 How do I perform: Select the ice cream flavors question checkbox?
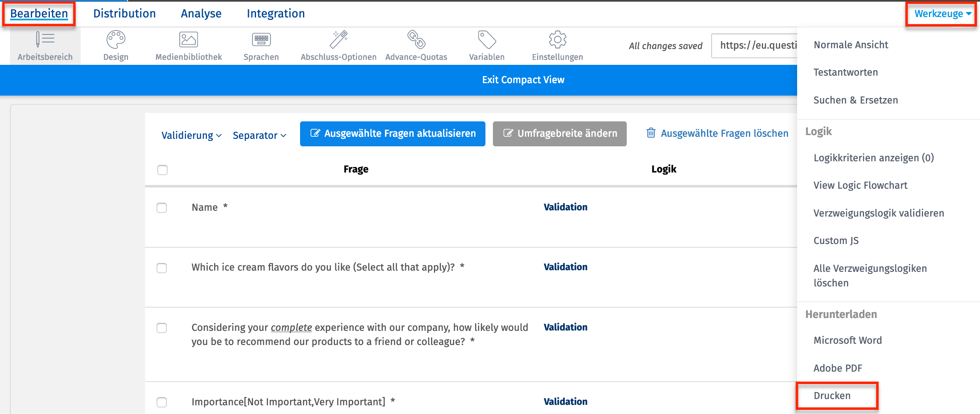(x=162, y=268)
